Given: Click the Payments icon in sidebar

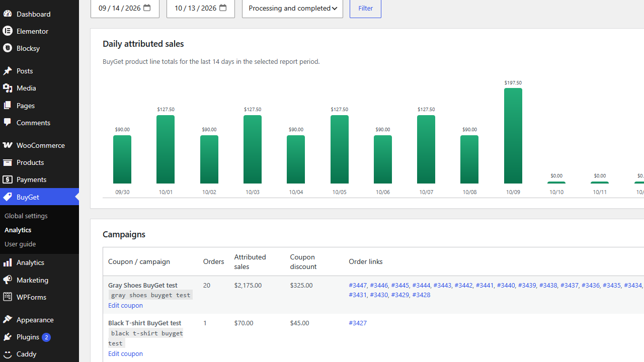Looking at the screenshot, I should tap(8, 179).
